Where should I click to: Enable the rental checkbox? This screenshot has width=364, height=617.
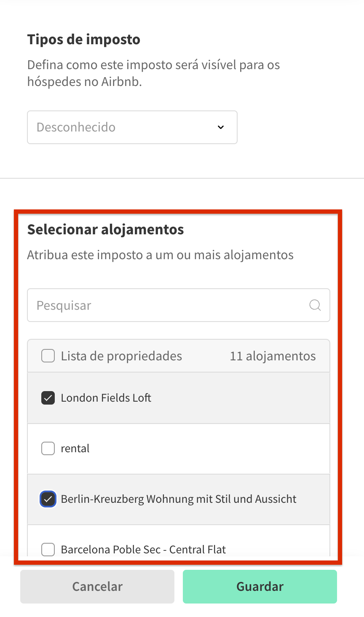click(x=48, y=448)
